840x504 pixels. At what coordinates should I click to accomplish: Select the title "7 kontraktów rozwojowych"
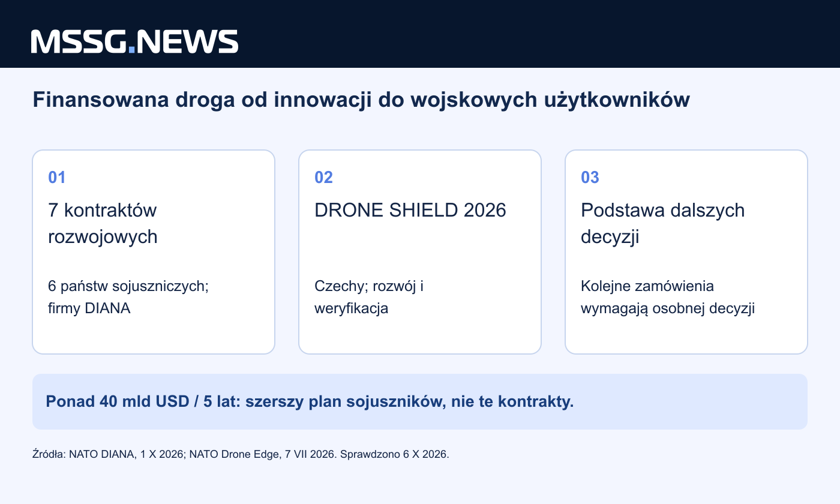103,223
